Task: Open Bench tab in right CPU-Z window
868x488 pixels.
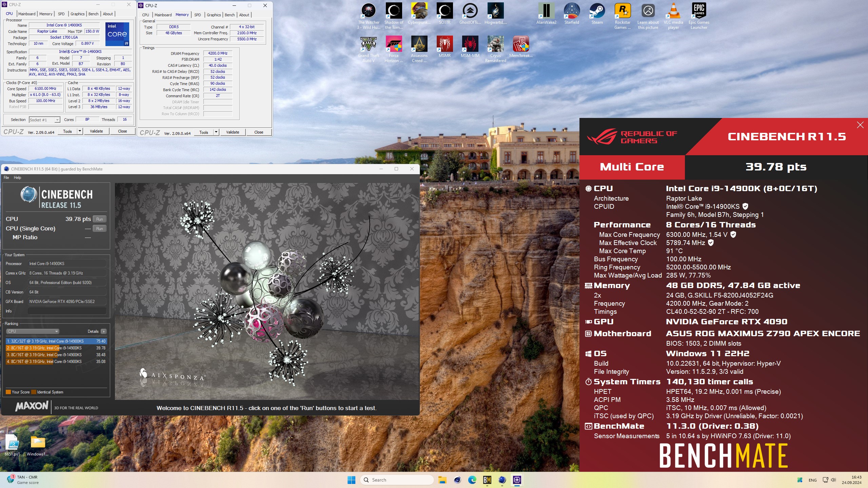Action: (230, 15)
